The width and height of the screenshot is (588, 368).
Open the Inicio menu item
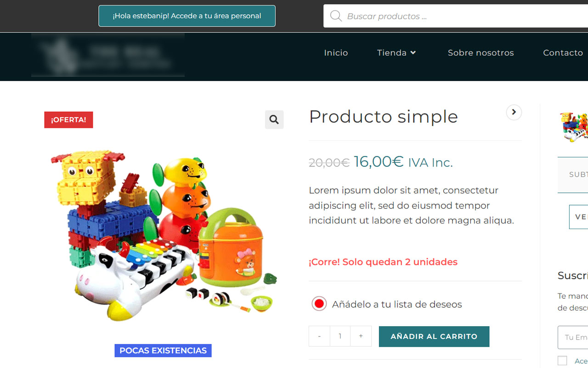pos(336,53)
